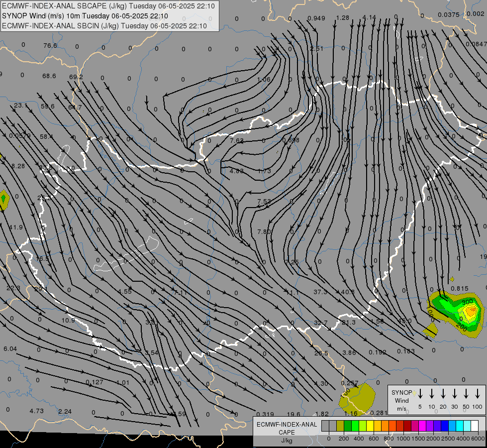Click the map value 0.698
Image resolution: width=487 pixels, height=448 pixels.
click(x=291, y=140)
